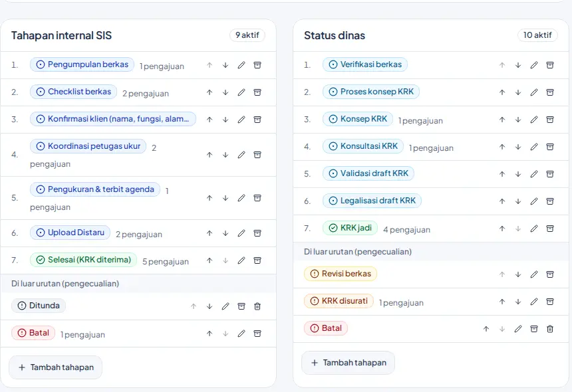572x392 pixels.
Task: Archive the Upload Distaru stage
Action: pos(257,233)
